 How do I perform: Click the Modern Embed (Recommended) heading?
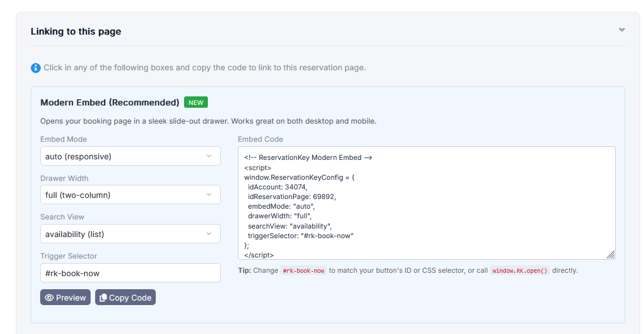110,103
